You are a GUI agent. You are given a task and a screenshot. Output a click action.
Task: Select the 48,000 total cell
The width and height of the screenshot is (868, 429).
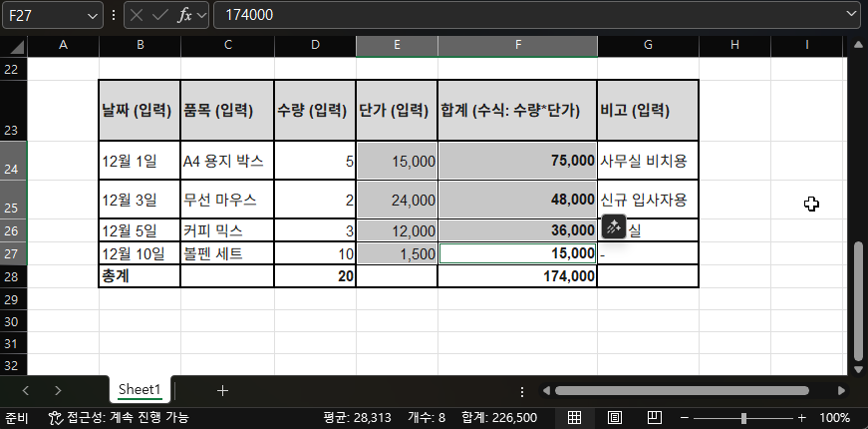pyautogui.click(x=517, y=200)
